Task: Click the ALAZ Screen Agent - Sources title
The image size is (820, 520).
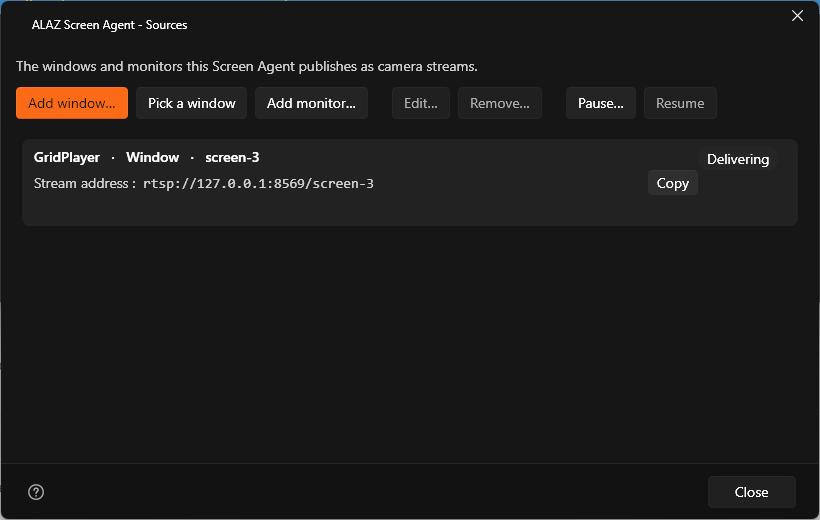Action: point(109,25)
